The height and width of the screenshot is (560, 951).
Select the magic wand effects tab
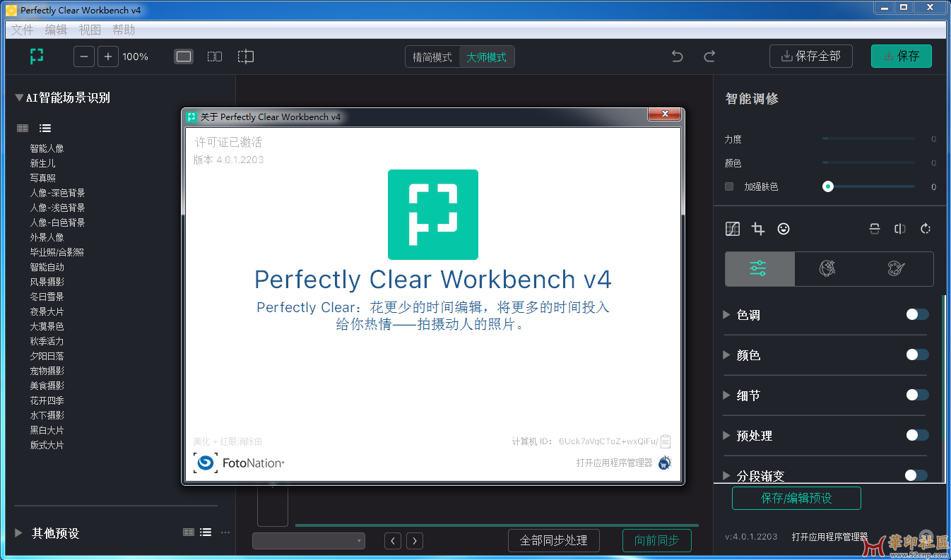point(828,269)
